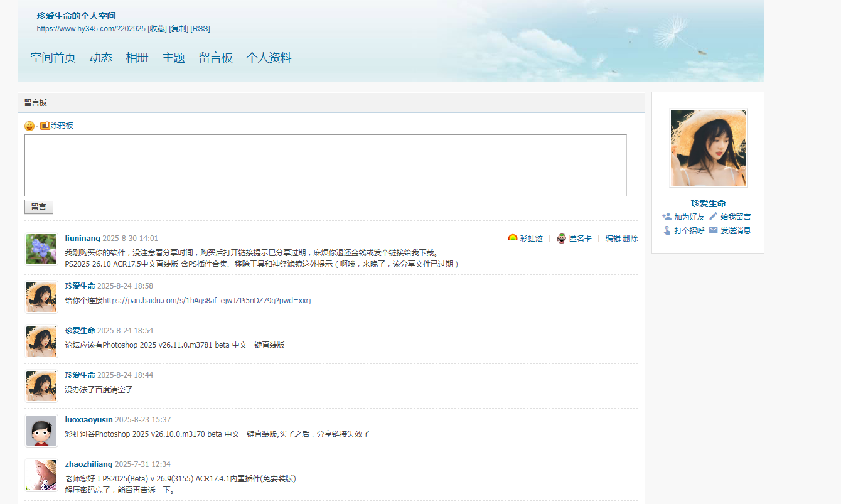Image resolution: width=841 pixels, height=504 pixels.
Task: Open the emoji smiley picker
Action: (x=29, y=126)
